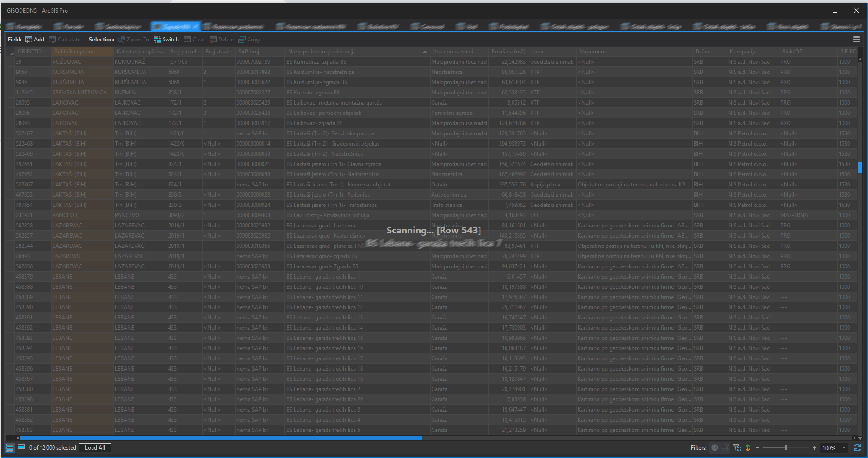Image resolution: width=868 pixels, height=458 pixels.
Task: Decrease table zoom with minus button
Action: pos(758,448)
